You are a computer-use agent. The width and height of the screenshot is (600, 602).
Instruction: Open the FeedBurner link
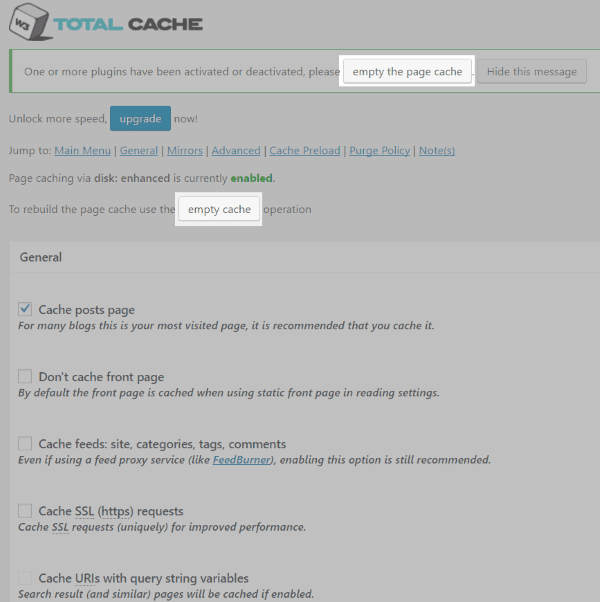coord(241,460)
